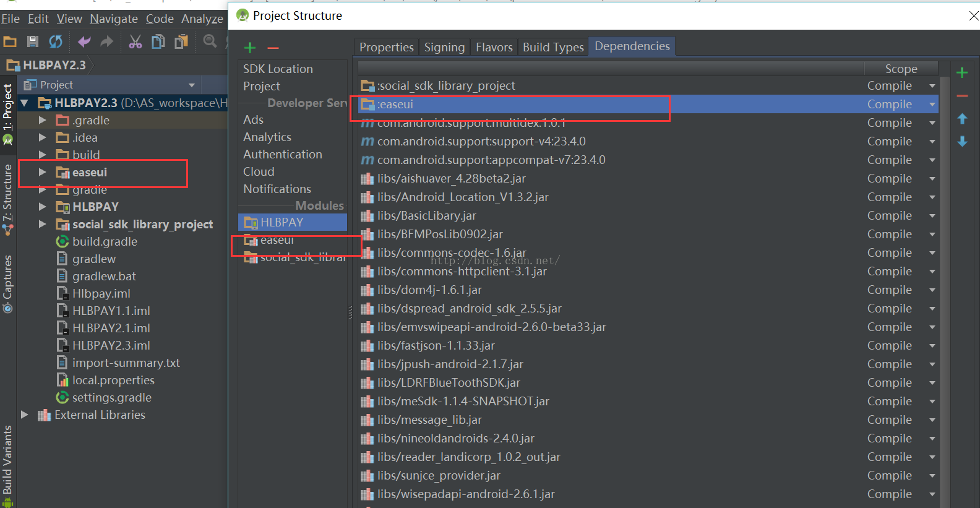This screenshot has height=508, width=980.
Task: Open the View menu
Action: tap(69, 19)
